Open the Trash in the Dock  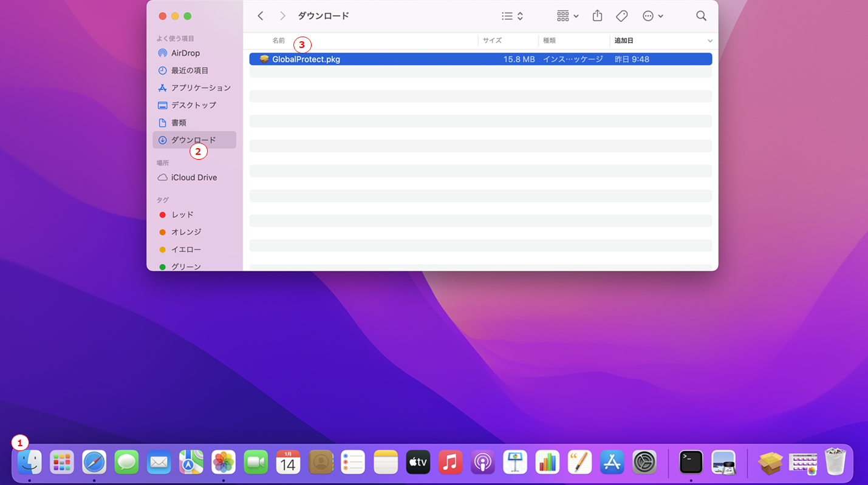coord(835,463)
